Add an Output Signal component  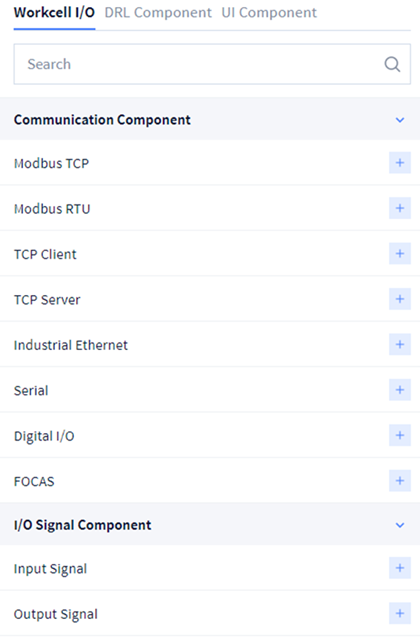[x=399, y=613]
